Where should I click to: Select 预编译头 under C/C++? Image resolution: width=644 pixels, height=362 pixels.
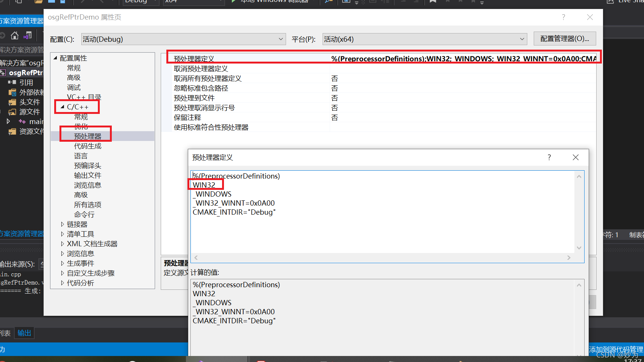click(88, 165)
